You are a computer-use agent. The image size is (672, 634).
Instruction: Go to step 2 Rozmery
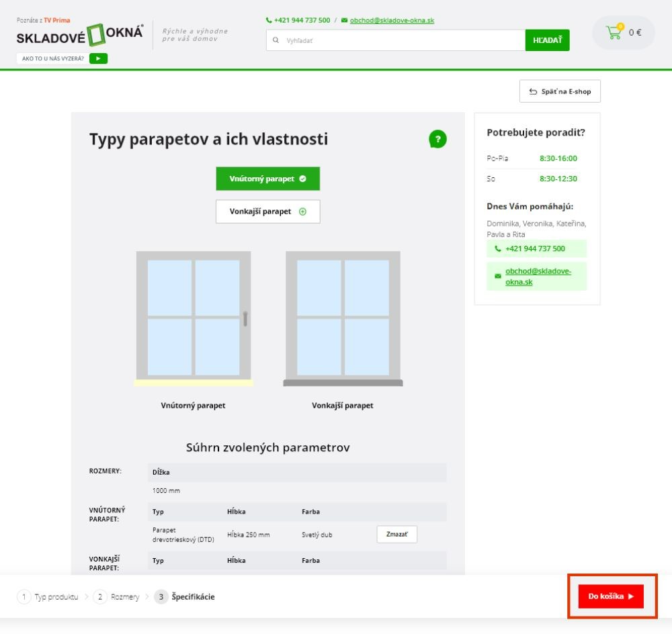118,596
